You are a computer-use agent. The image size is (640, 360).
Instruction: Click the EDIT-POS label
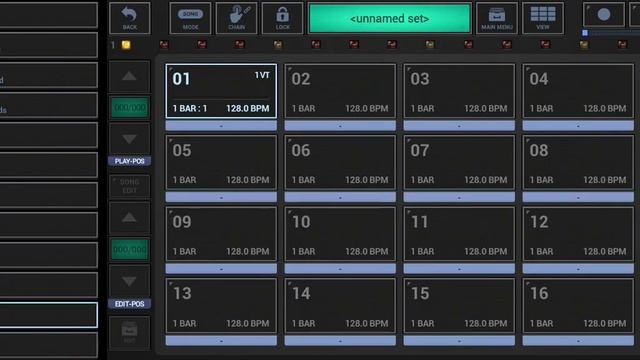pos(129,304)
